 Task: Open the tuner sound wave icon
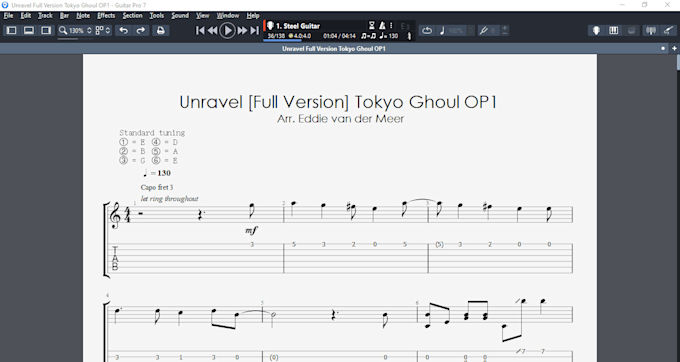[x=651, y=30]
